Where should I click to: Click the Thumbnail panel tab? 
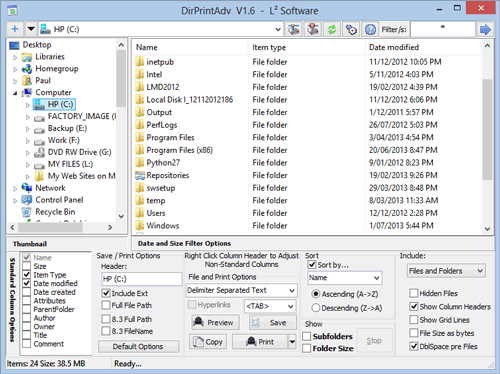coord(30,244)
